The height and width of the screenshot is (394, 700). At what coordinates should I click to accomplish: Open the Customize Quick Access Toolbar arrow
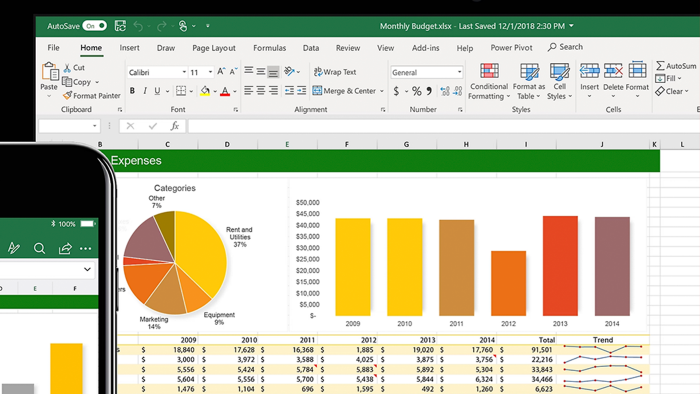[208, 26]
